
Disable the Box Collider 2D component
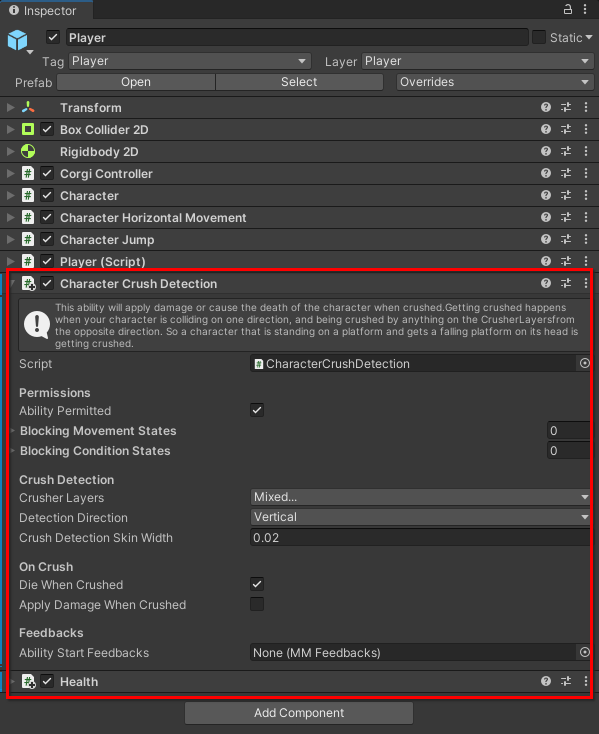[x=47, y=129]
